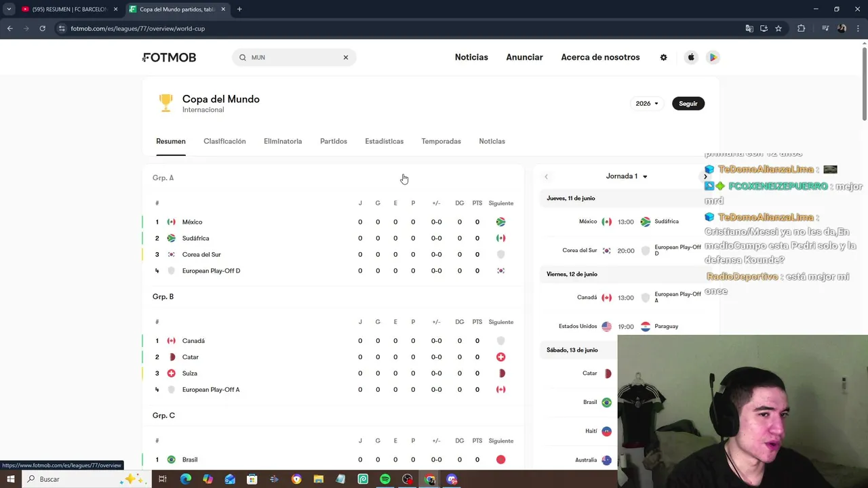This screenshot has width=868, height=488.
Task: Switch to the Clasificación tab
Action: 224,141
